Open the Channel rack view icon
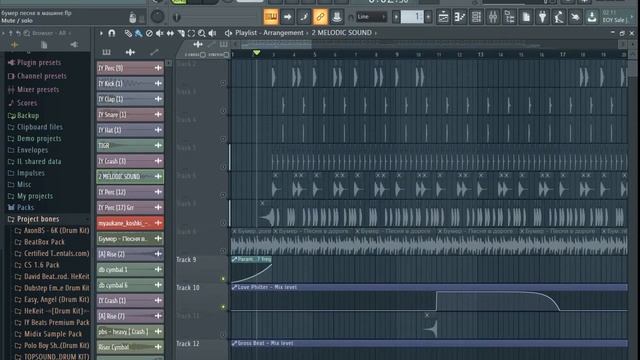Viewport: 640px width, 360px height. pos(476,17)
